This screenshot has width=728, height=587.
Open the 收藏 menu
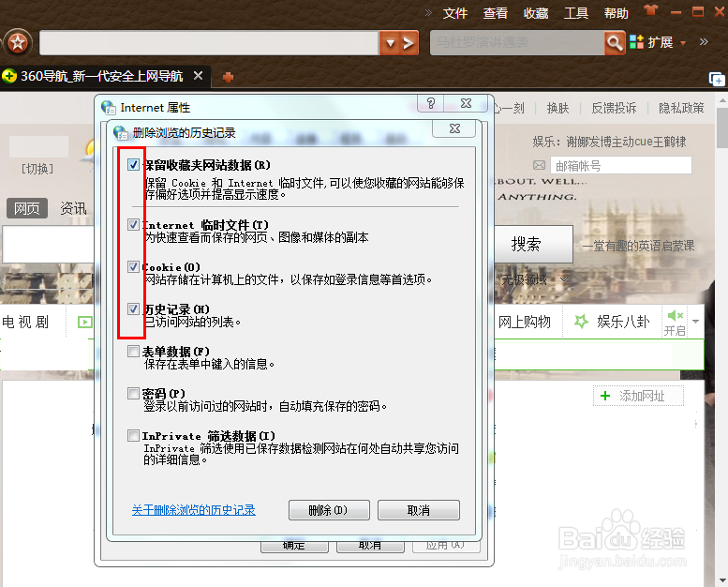click(x=536, y=13)
